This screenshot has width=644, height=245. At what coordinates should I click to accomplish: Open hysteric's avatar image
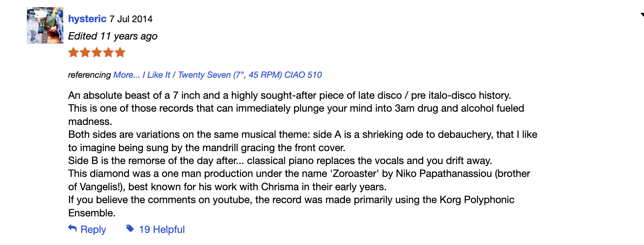pyautogui.click(x=45, y=25)
